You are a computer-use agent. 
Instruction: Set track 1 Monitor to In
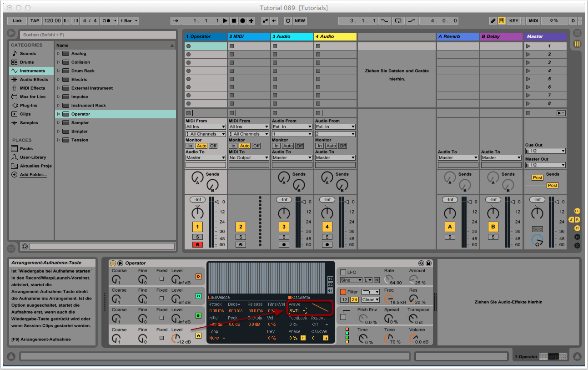[190, 146]
